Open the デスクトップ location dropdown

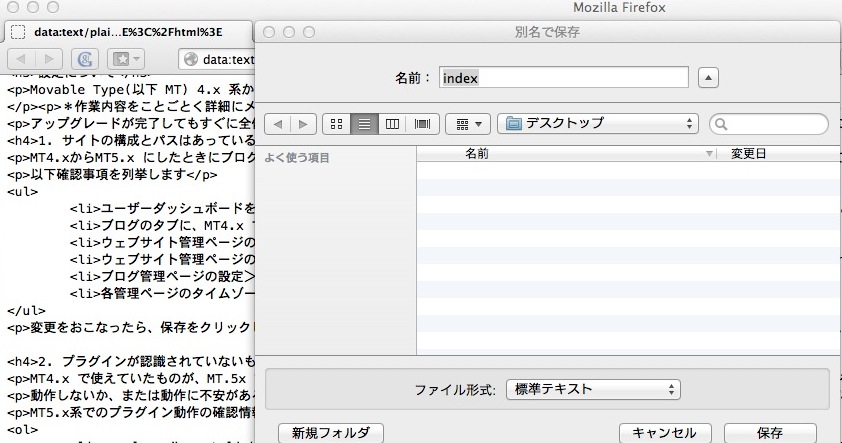pyautogui.click(x=598, y=124)
